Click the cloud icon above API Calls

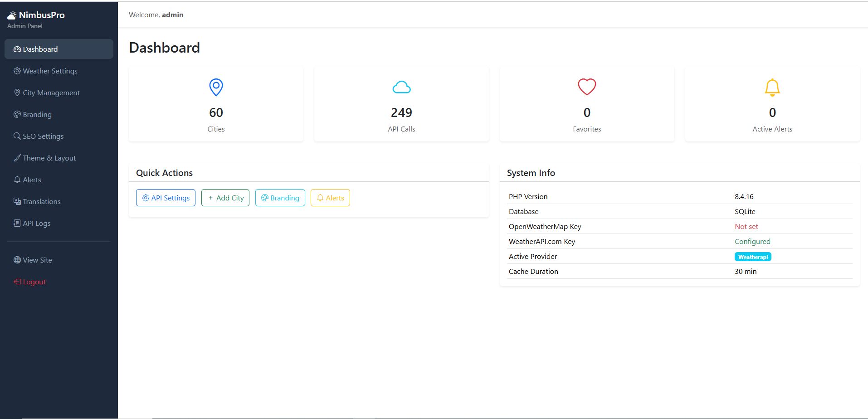click(401, 87)
